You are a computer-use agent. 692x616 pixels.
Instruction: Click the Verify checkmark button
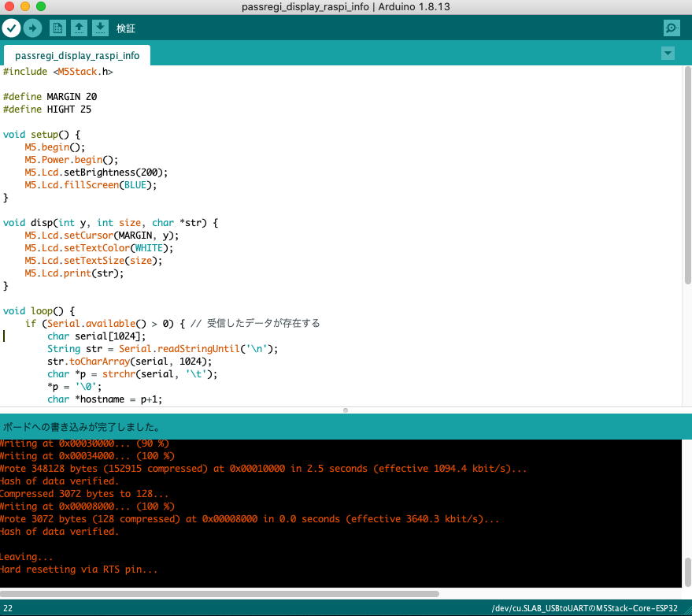pyautogui.click(x=11, y=28)
